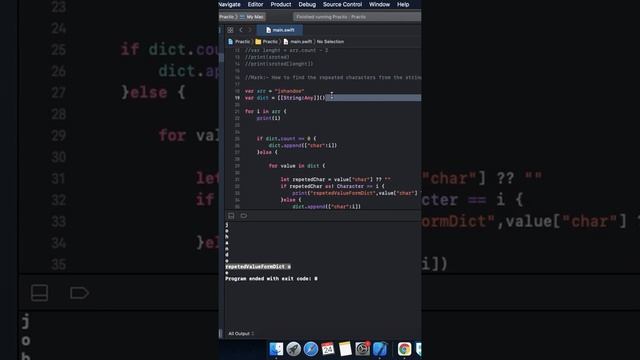Click line number 19 in the gutter
Screen dimensions: 640x360
[237, 98]
